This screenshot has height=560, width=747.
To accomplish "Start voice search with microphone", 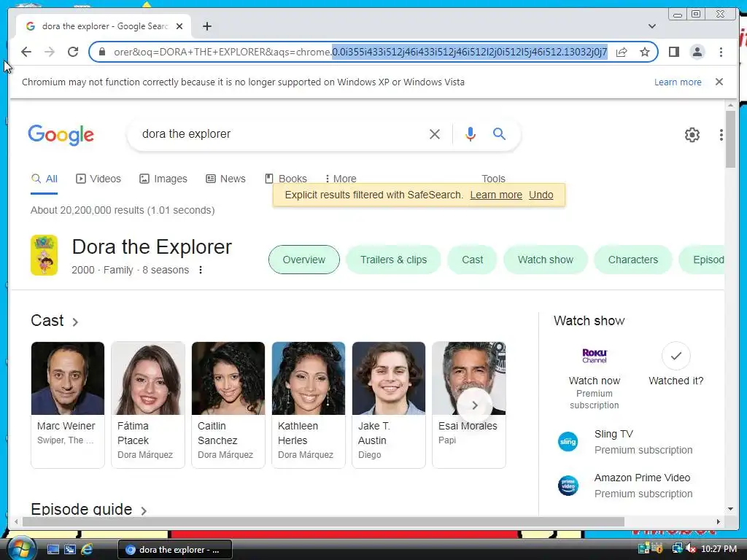I will [x=471, y=134].
